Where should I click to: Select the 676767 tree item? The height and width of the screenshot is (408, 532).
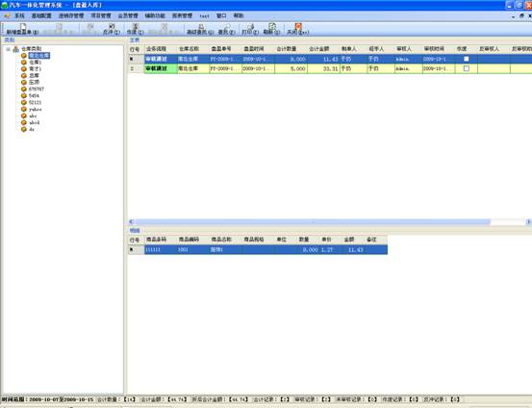37,89
